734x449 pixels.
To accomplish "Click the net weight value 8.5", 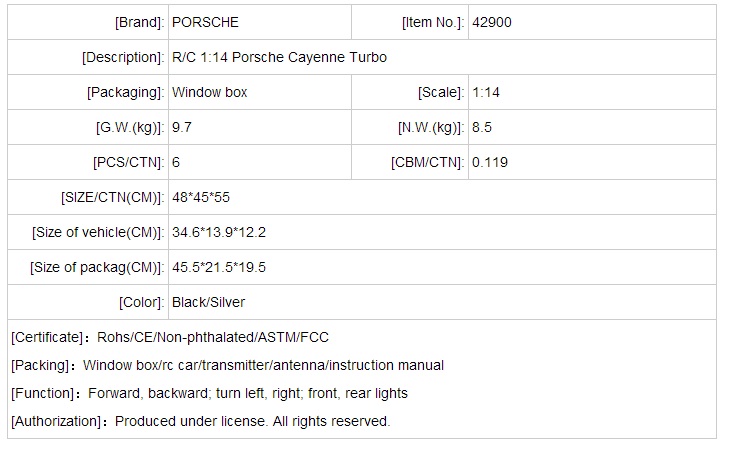I will point(482,127).
